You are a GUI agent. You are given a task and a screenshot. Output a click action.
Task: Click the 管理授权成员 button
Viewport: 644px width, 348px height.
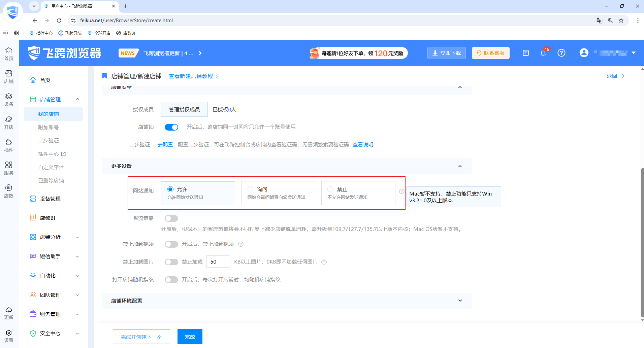click(184, 110)
